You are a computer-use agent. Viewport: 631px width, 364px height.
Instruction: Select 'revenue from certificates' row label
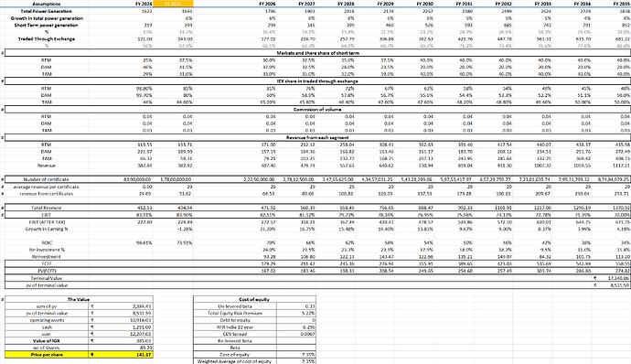click(x=47, y=194)
